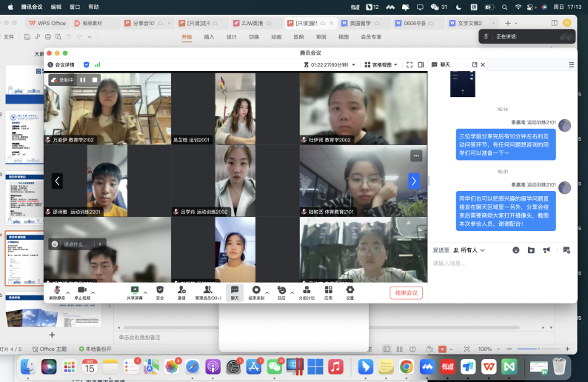Expand the arrow next to 解除静音
Image resolution: width=588 pixels, height=382 pixels.
(x=68, y=292)
